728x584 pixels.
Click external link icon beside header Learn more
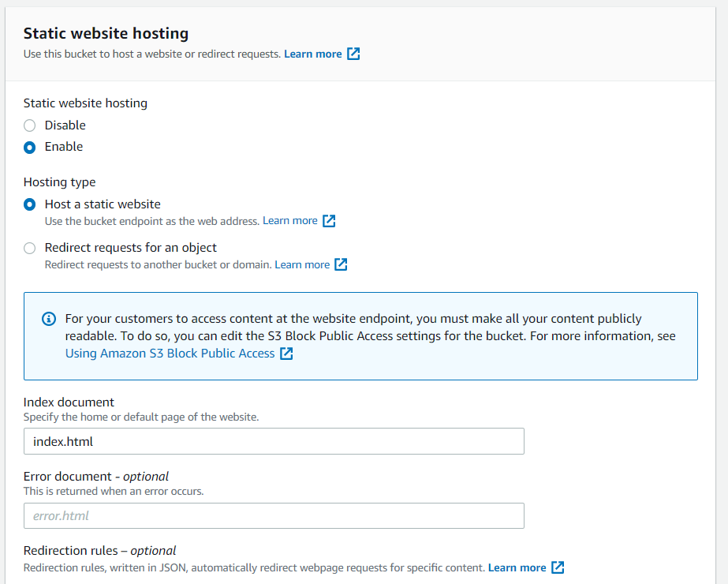pos(353,53)
